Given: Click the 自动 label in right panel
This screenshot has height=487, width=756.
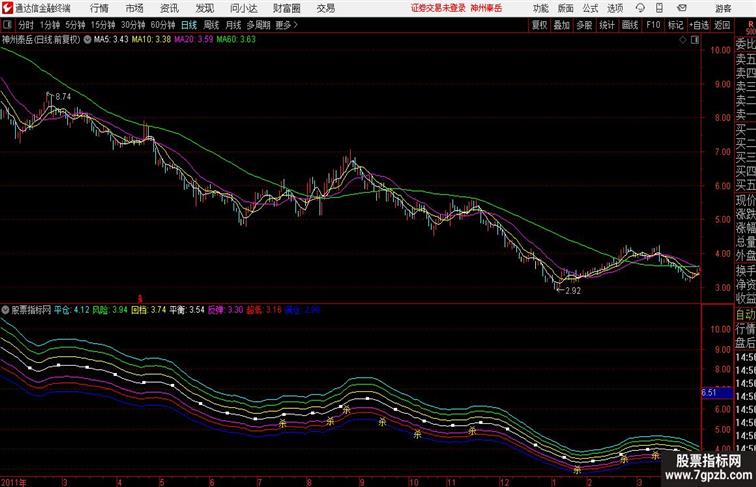Looking at the screenshot, I should point(745,315).
